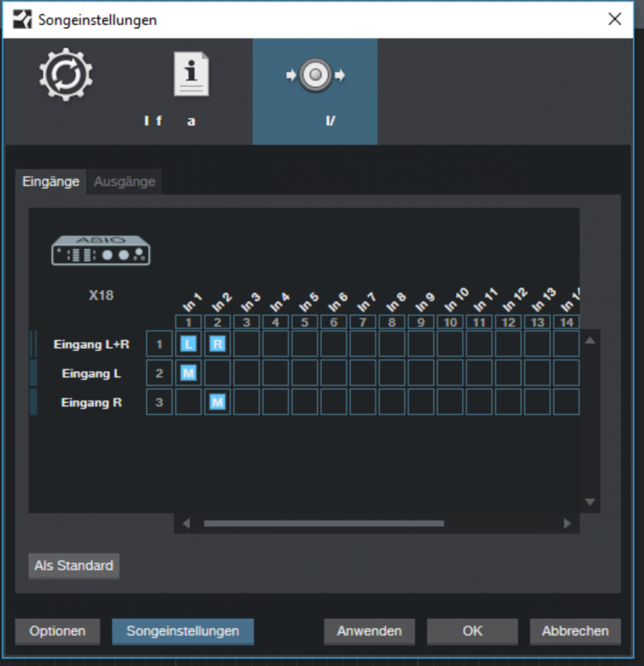
Task: Click Abbrechen to cancel
Action: pos(575,631)
